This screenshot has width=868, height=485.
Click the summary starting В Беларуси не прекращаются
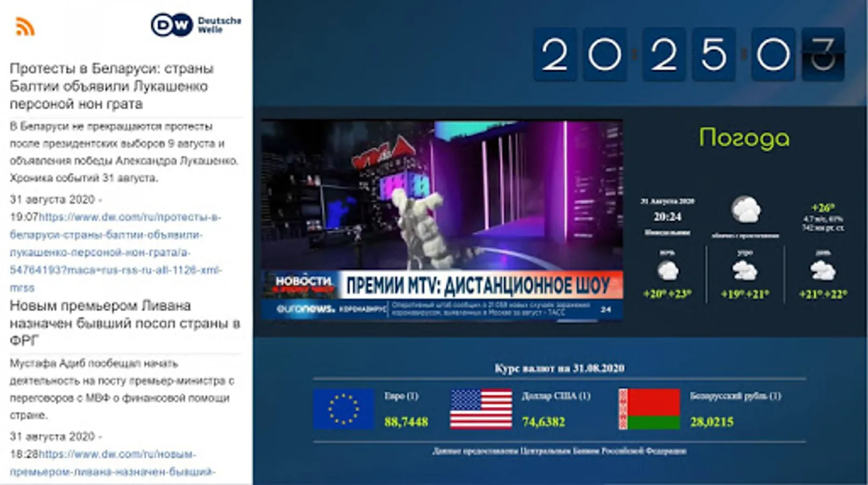tap(124, 152)
